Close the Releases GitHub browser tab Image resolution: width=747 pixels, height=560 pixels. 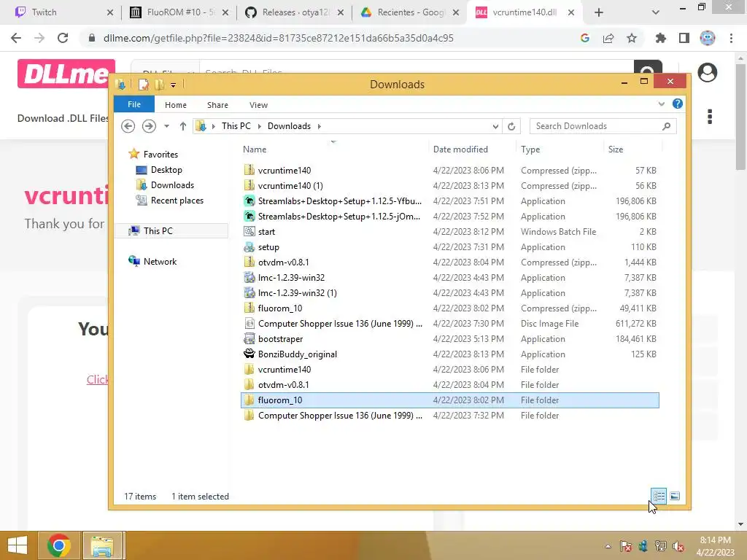[x=340, y=12]
